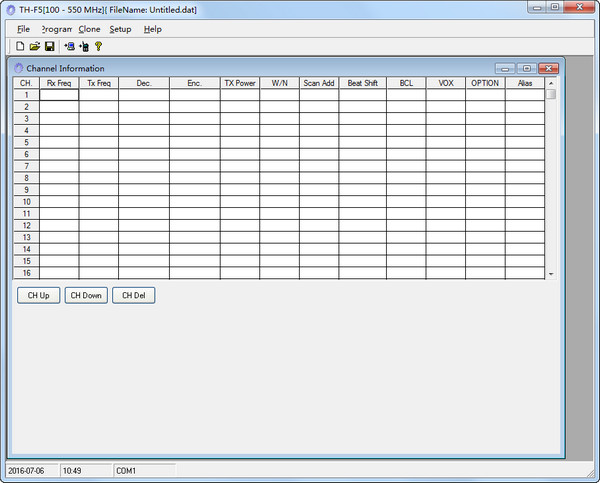Click the TX Power cell of channel 5
The height and width of the screenshot is (483, 600).
(x=240, y=142)
